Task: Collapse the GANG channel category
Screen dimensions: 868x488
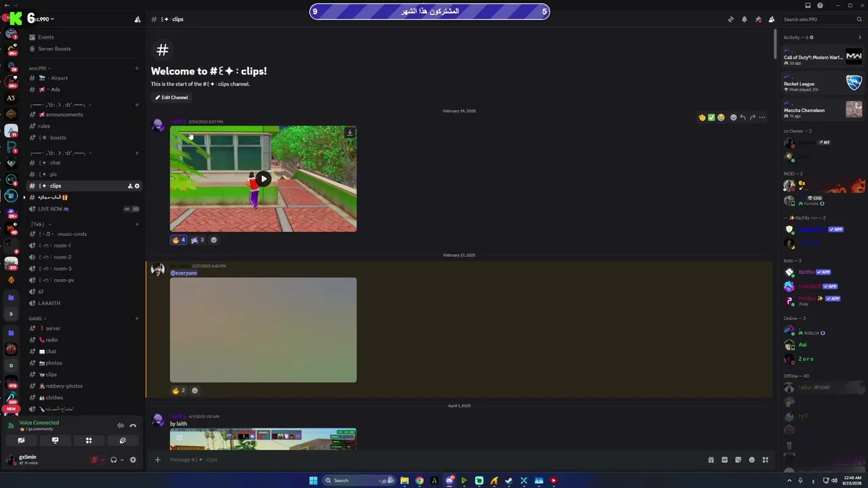Action: (37, 319)
